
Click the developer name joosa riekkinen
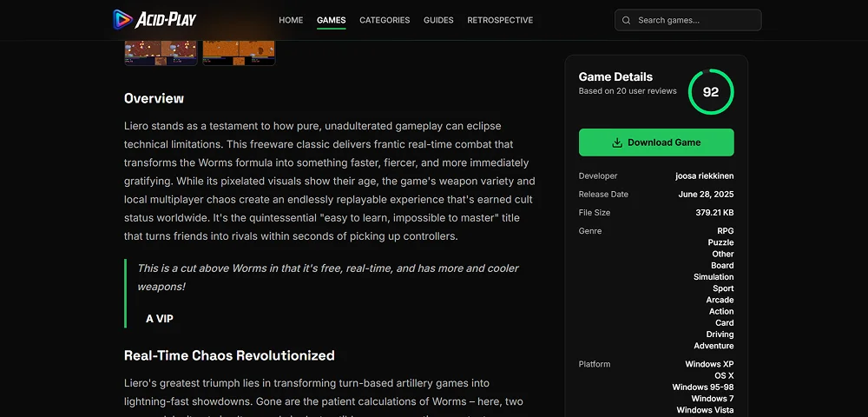click(704, 176)
